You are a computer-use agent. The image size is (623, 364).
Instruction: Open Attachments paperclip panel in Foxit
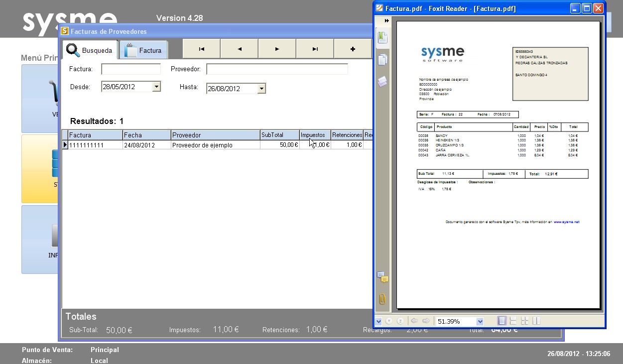coord(382,299)
